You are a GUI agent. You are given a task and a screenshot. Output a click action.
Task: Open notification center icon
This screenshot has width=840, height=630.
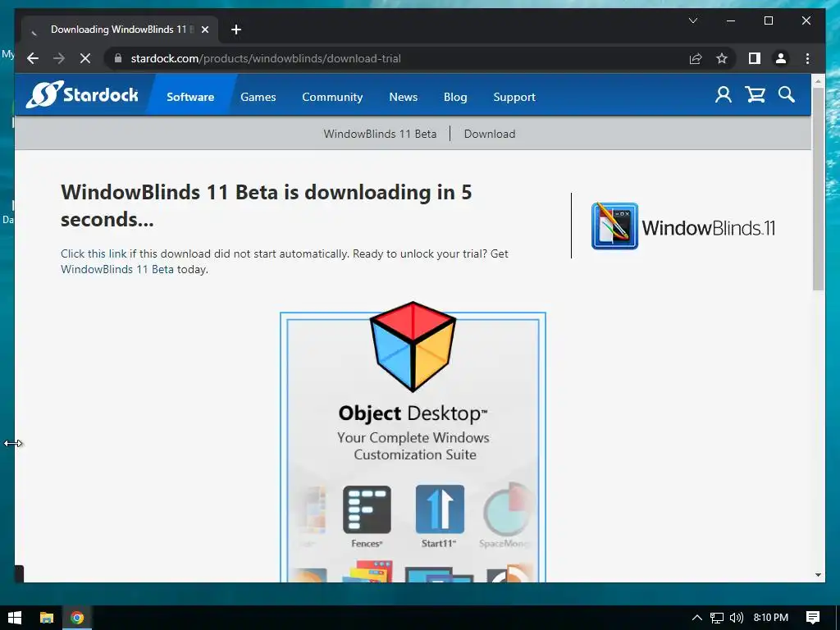click(x=813, y=618)
